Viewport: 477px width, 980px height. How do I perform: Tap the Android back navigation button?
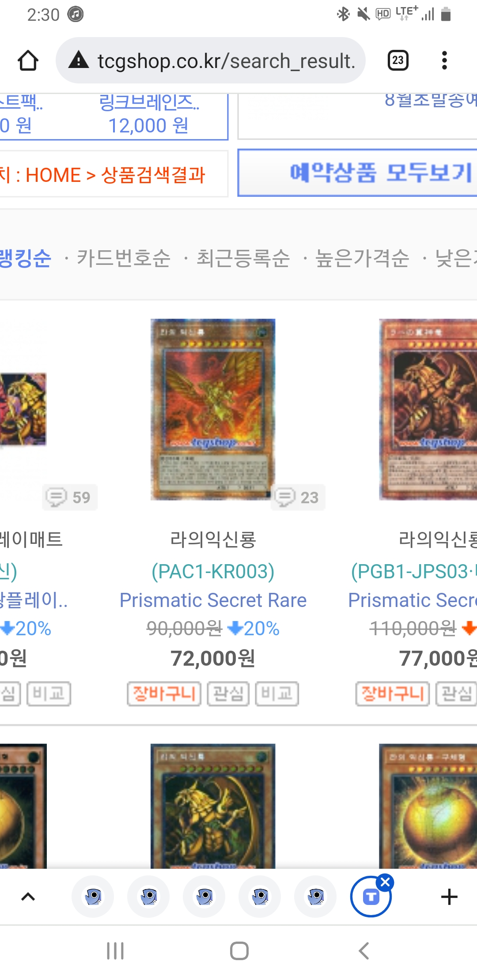coord(363,951)
